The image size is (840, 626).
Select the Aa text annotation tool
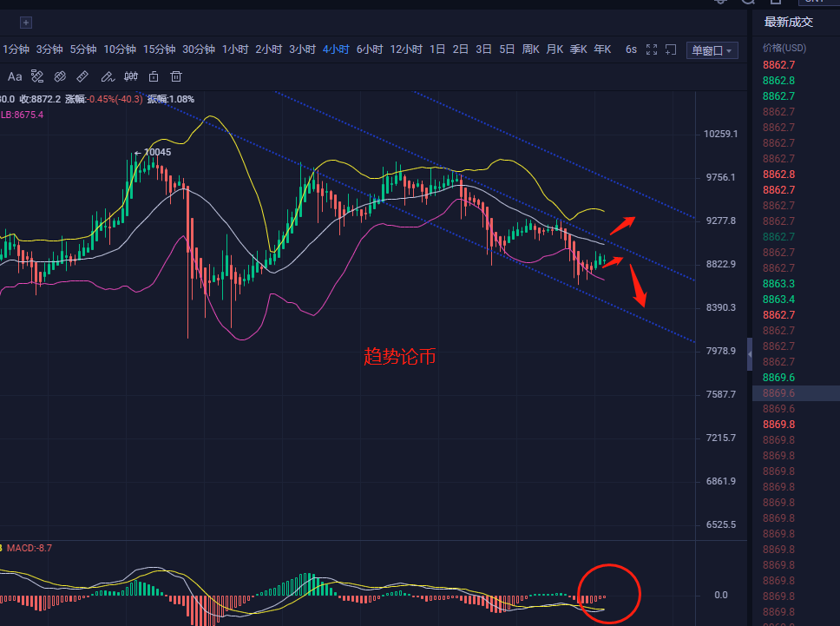pos(15,76)
